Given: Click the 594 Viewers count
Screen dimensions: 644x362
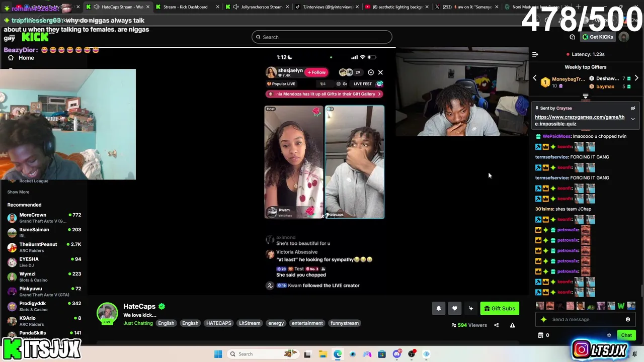Looking at the screenshot, I should [x=469, y=325].
